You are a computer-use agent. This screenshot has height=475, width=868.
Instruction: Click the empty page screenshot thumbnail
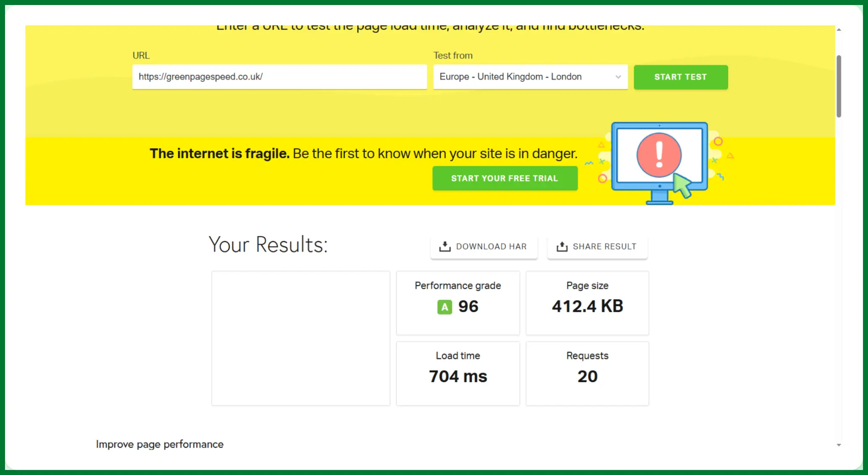point(300,338)
